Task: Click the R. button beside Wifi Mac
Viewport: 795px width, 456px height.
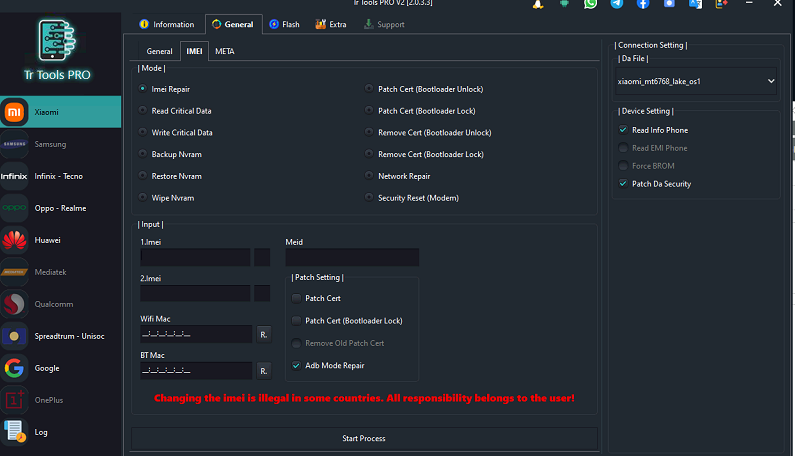Action: click(264, 334)
